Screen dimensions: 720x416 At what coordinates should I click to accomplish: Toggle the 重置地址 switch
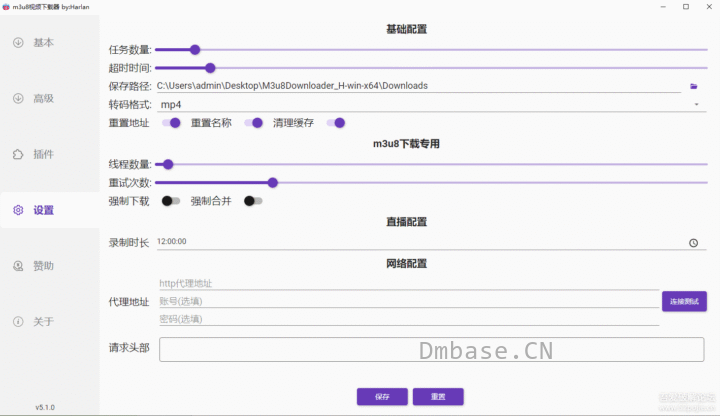171,123
